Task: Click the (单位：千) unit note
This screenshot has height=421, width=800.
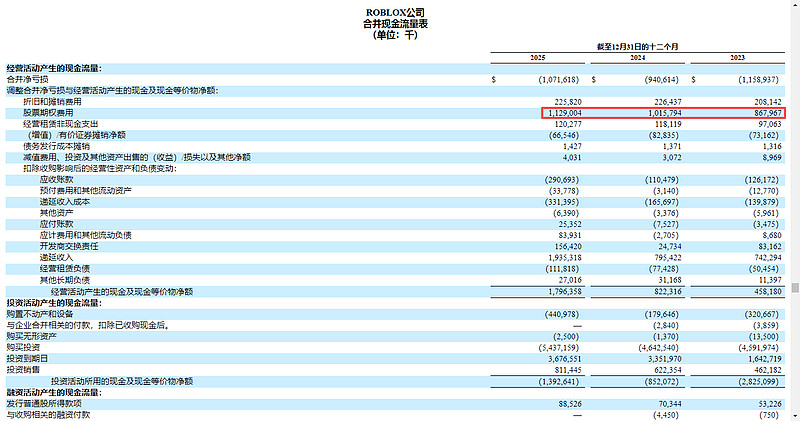Action: 395,35
